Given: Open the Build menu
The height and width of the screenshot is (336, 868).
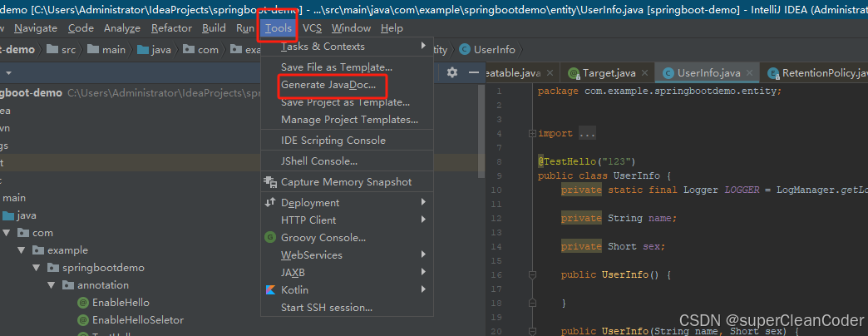Looking at the screenshot, I should click(x=214, y=27).
